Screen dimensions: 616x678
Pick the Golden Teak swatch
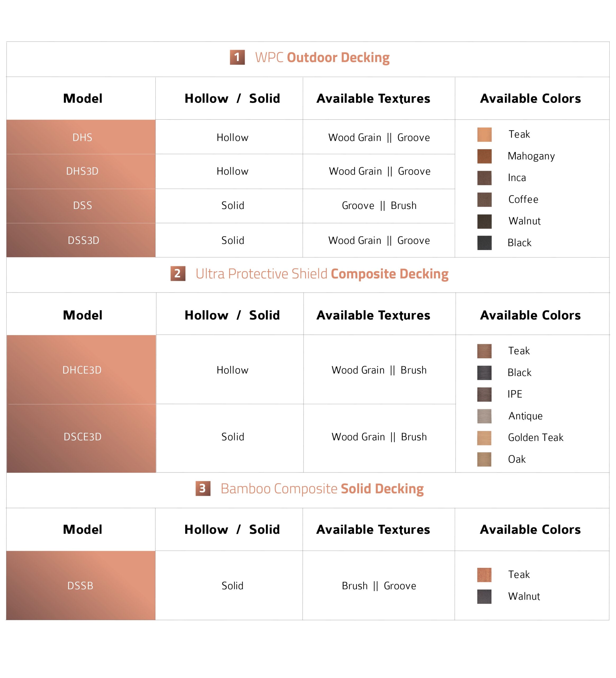pos(484,438)
